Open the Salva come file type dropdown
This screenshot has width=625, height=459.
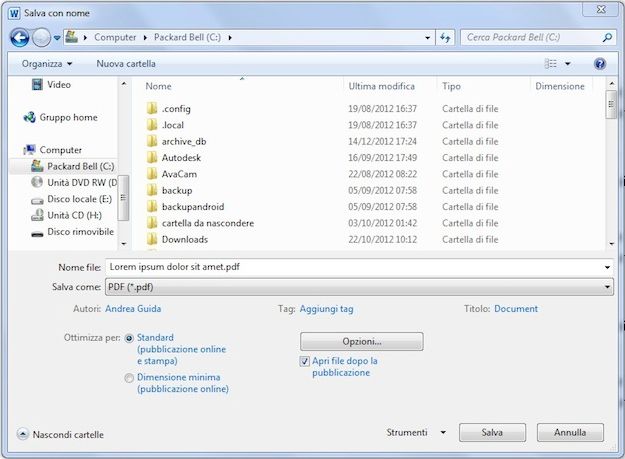[x=359, y=287]
